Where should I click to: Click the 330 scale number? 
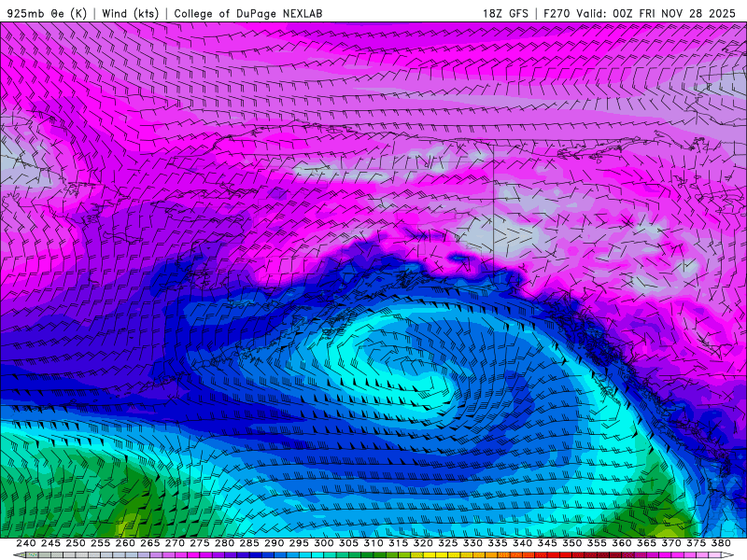[472, 543]
